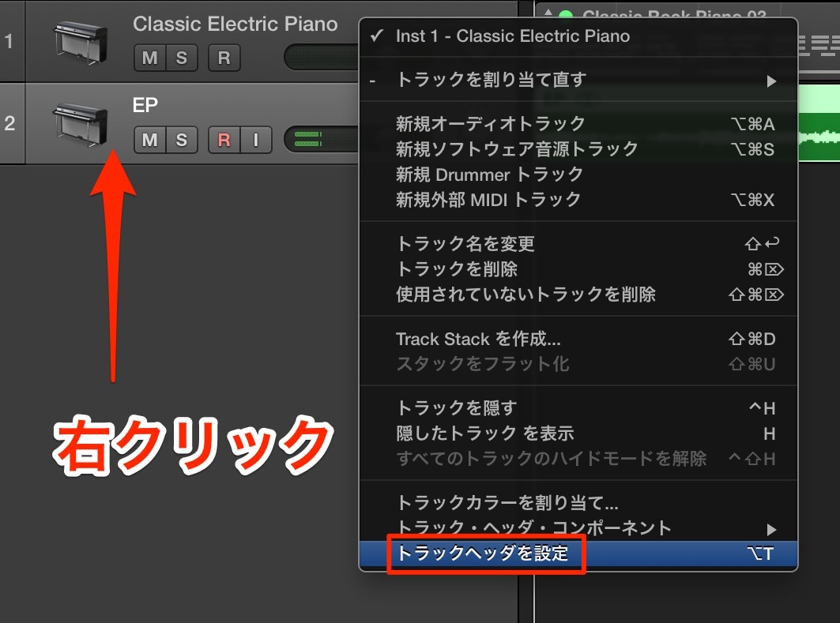Click the EP track name
840x623 pixels.
tap(145, 105)
